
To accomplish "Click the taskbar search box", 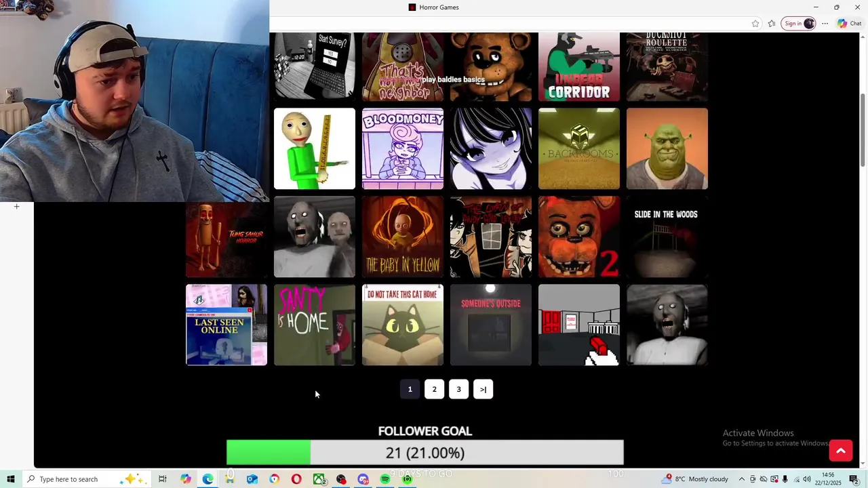I will pos(87,479).
